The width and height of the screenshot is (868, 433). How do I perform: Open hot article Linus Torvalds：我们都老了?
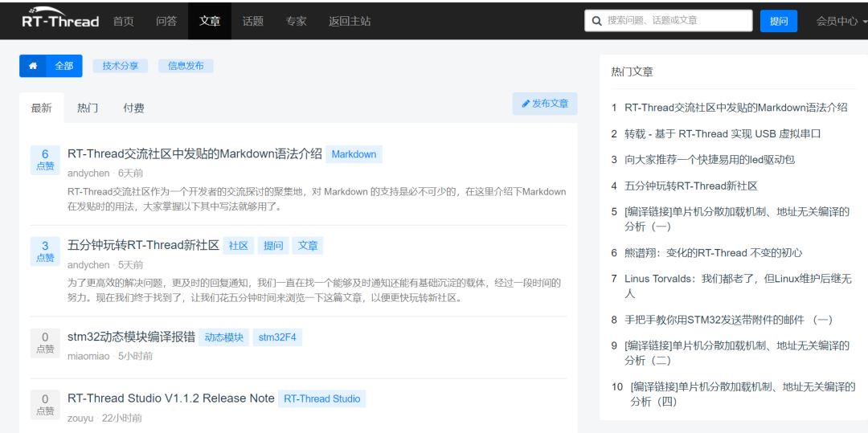pos(738,286)
